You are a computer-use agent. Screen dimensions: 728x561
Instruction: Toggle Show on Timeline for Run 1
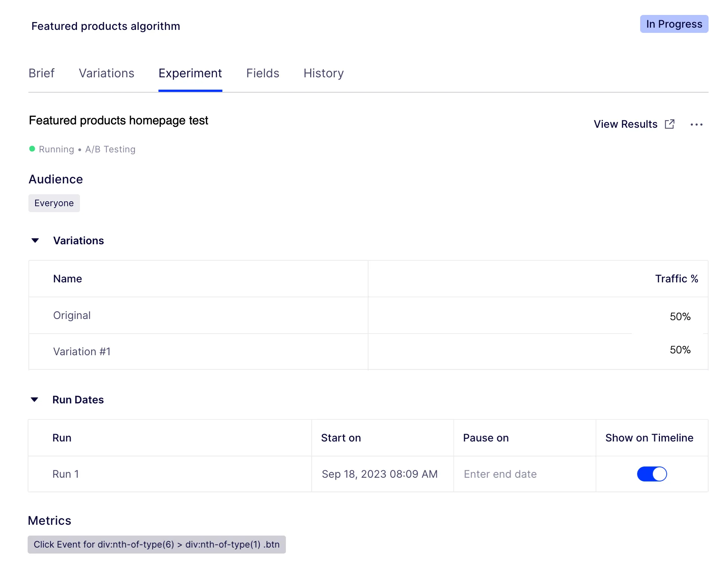coord(652,474)
